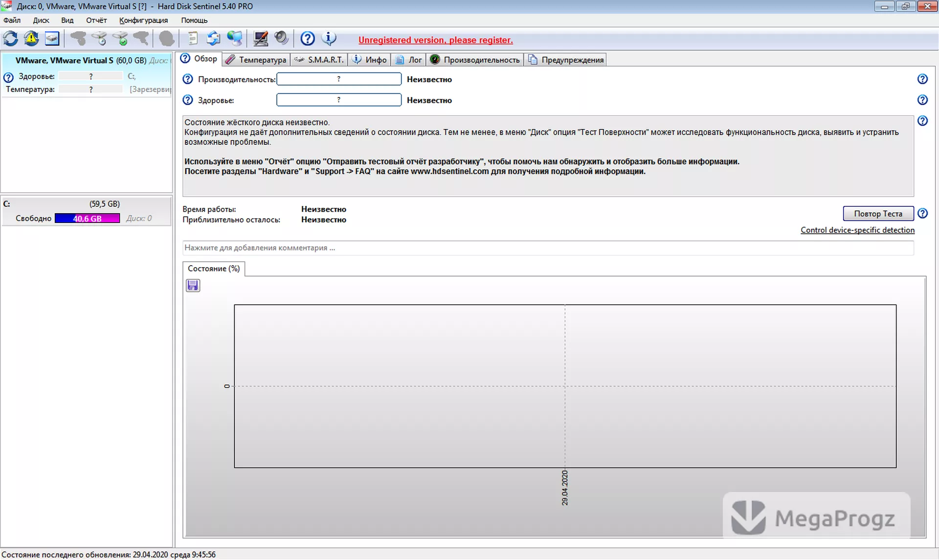Open the configuration monitor-with-screwdriver icon

pos(260,38)
